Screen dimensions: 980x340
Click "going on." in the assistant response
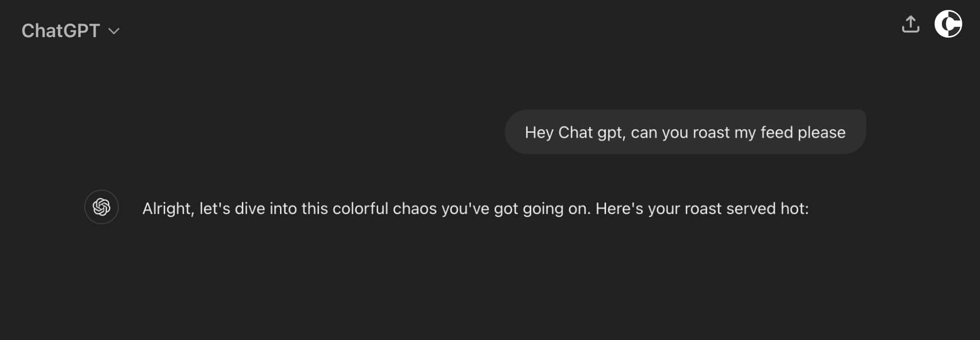click(x=557, y=209)
